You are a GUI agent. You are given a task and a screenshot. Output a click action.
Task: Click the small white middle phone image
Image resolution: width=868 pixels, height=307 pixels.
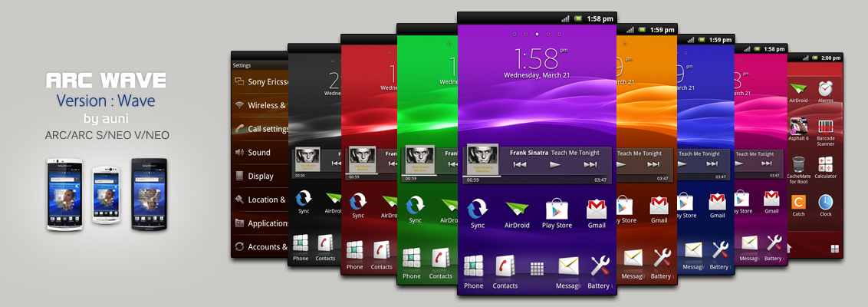click(x=107, y=194)
